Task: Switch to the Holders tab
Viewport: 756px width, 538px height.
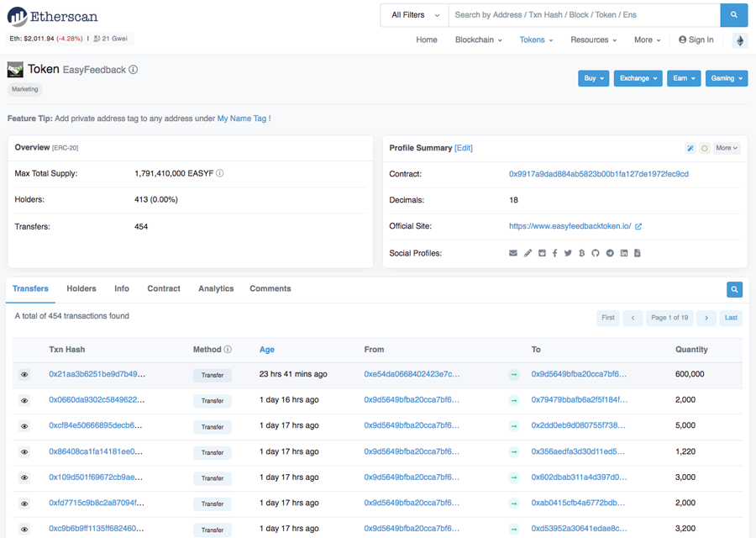Action: point(81,288)
